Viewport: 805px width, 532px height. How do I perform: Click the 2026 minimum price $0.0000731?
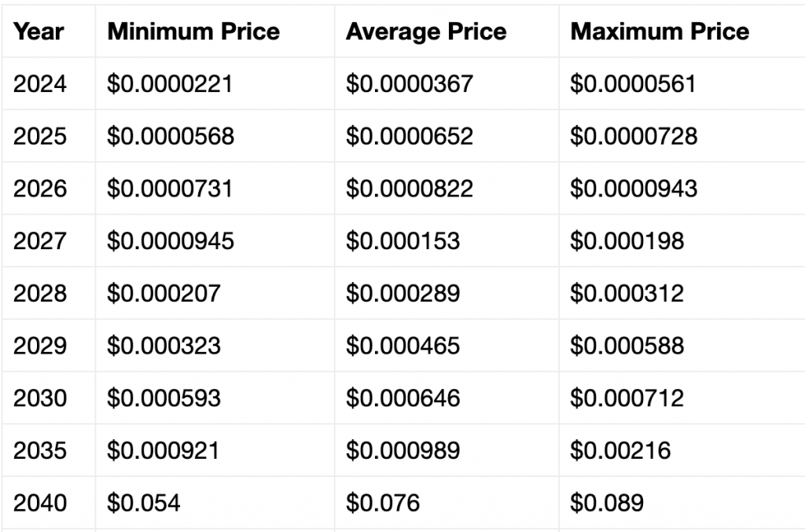[170, 189]
